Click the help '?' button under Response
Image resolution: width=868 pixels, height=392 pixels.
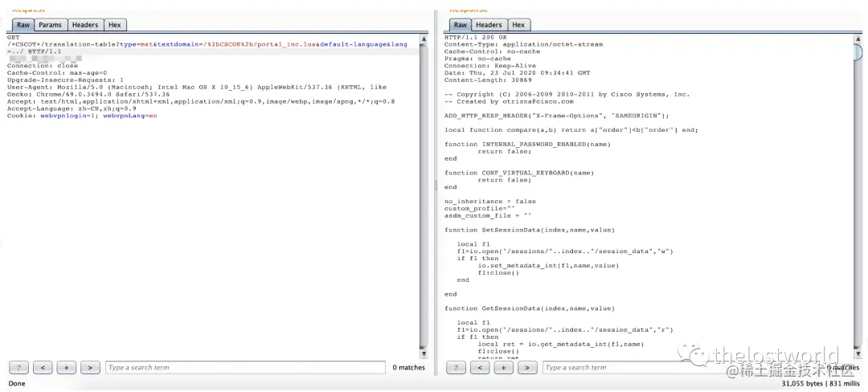coord(456,368)
